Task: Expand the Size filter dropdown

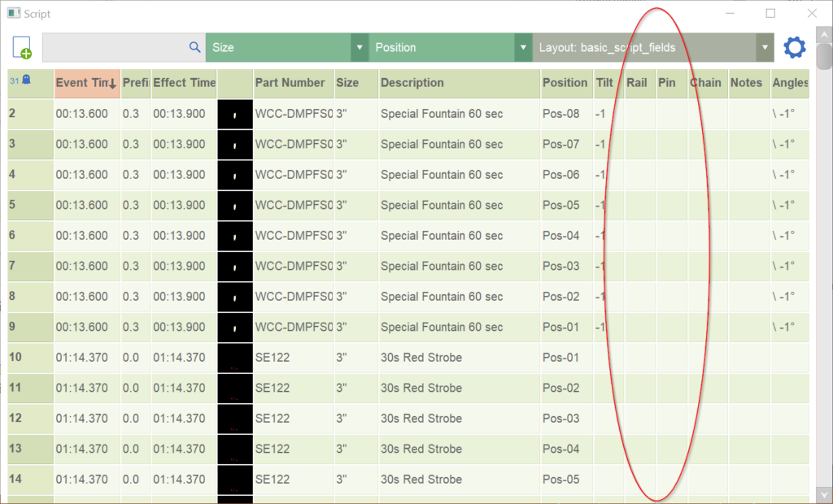Action: click(x=360, y=48)
